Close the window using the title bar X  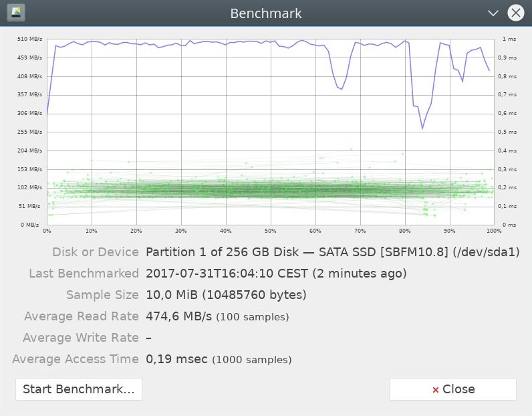[515, 13]
